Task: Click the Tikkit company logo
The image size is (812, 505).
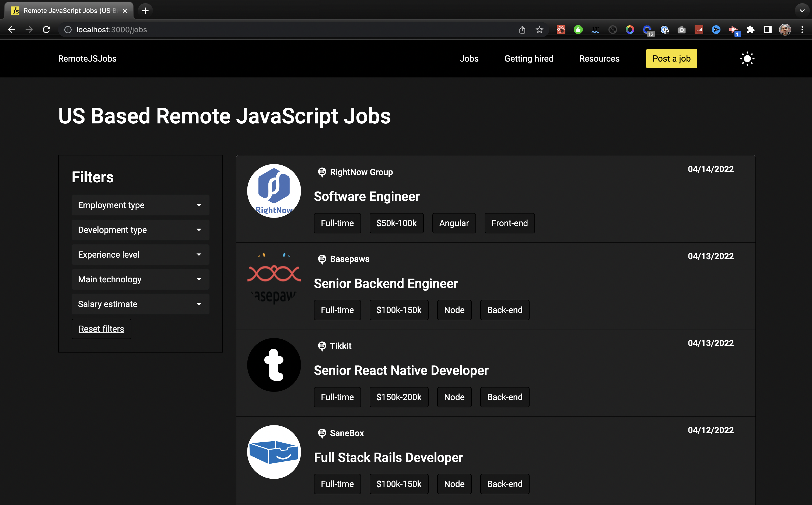Action: click(274, 365)
